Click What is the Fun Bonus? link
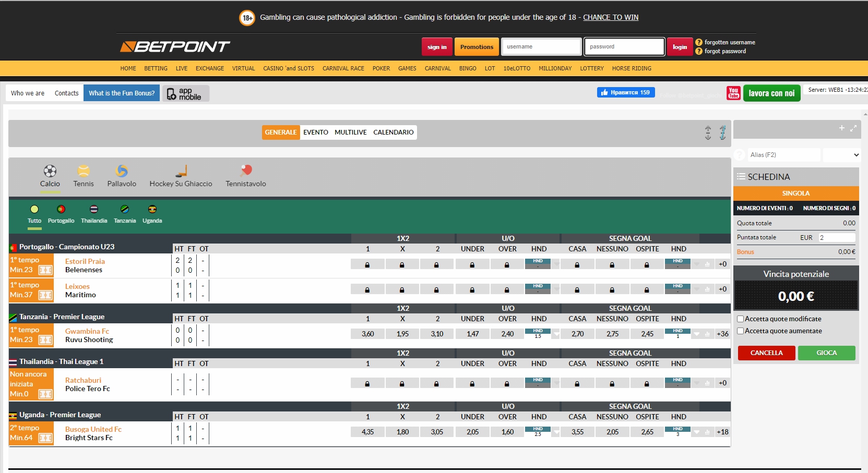868x473 pixels. [x=122, y=93]
